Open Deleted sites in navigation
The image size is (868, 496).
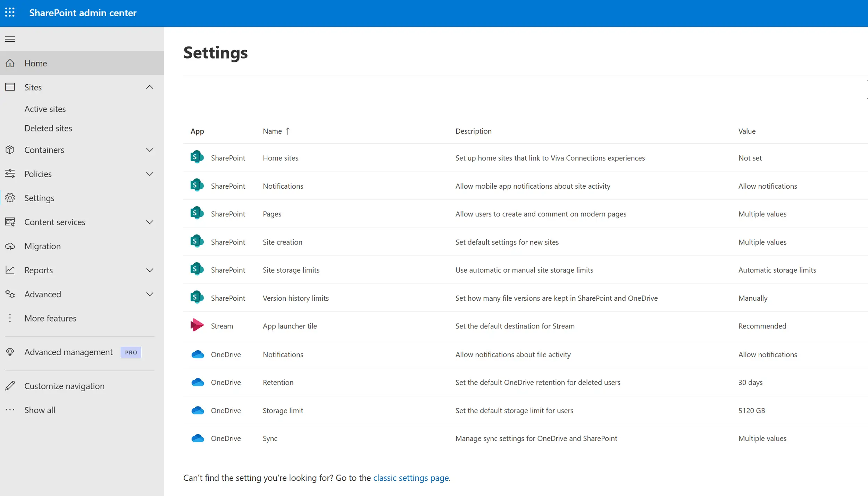(x=48, y=128)
